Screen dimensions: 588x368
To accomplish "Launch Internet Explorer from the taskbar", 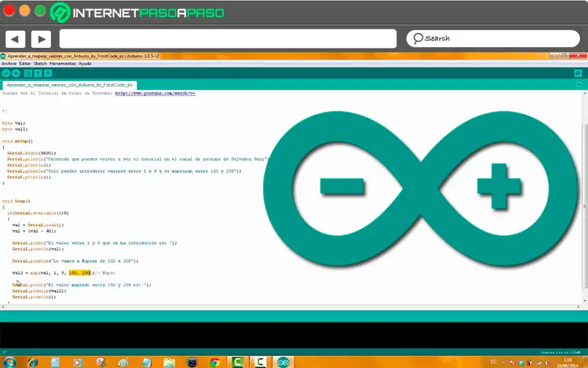I will click(33, 362).
